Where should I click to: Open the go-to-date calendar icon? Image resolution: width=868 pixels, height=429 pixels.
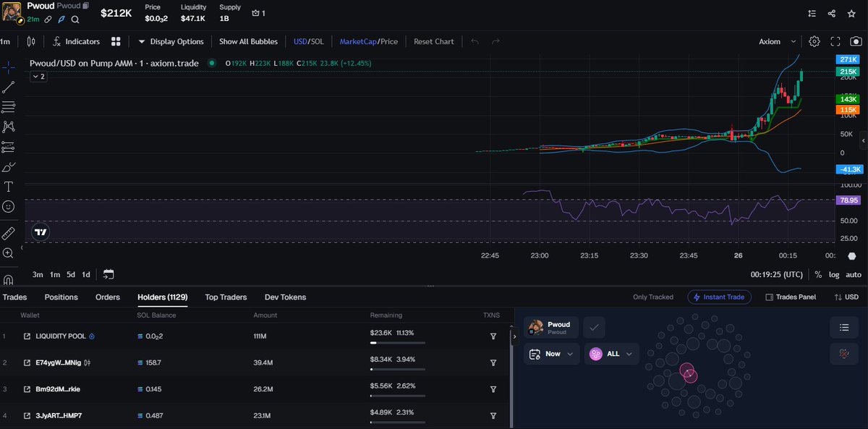[109, 274]
